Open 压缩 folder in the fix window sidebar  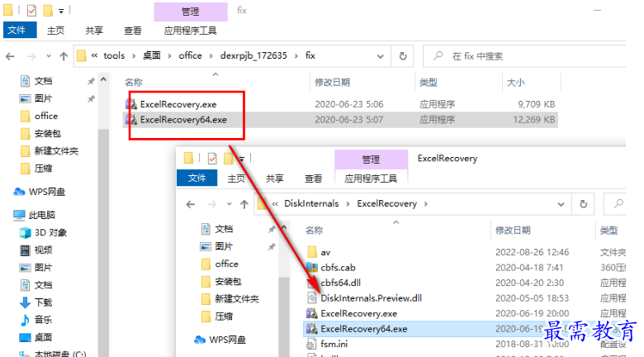[43, 169]
